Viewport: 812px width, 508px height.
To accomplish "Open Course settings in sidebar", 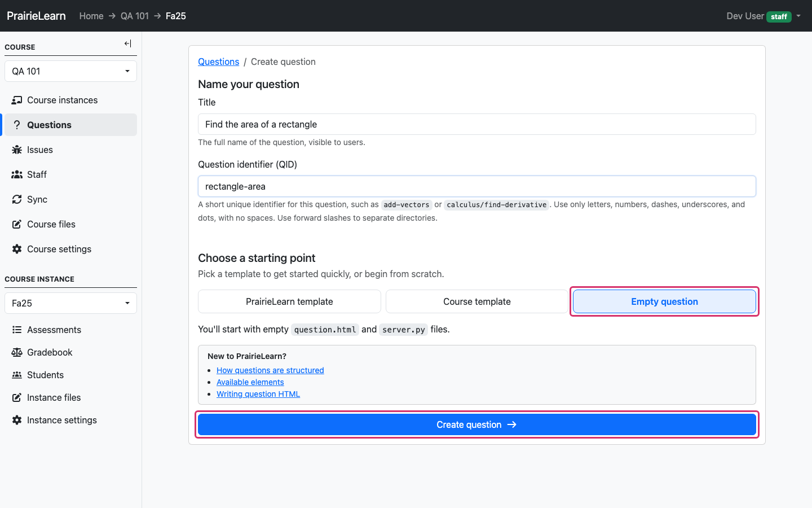I will (x=70, y=249).
